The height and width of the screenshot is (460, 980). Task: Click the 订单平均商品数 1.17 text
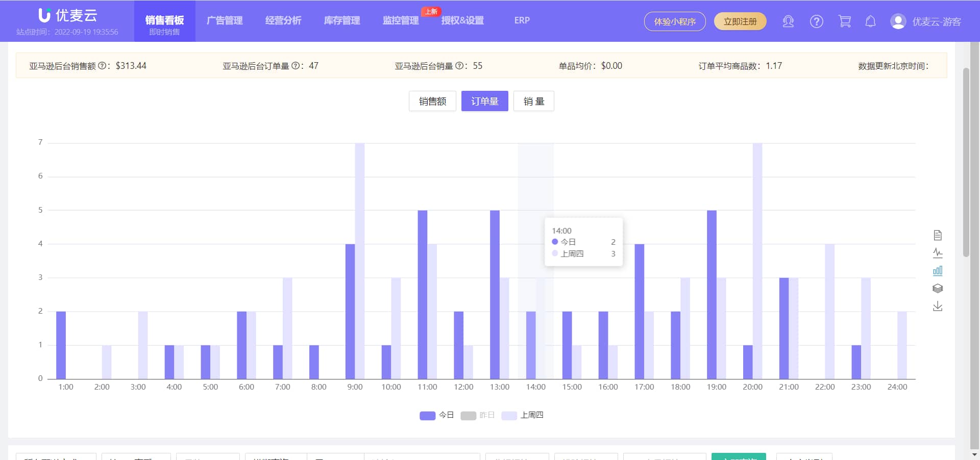coord(740,66)
